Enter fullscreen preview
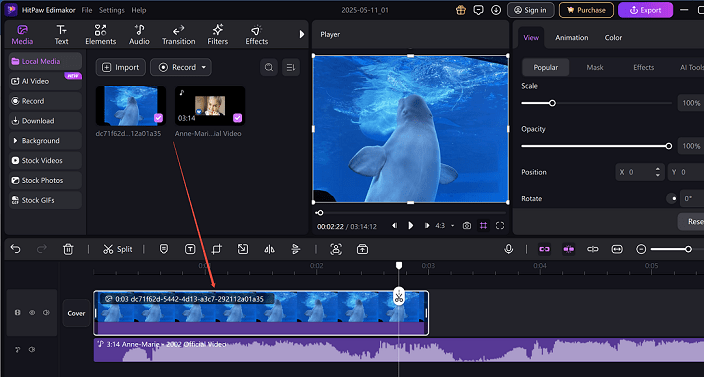The width and height of the screenshot is (704, 377). click(x=500, y=226)
